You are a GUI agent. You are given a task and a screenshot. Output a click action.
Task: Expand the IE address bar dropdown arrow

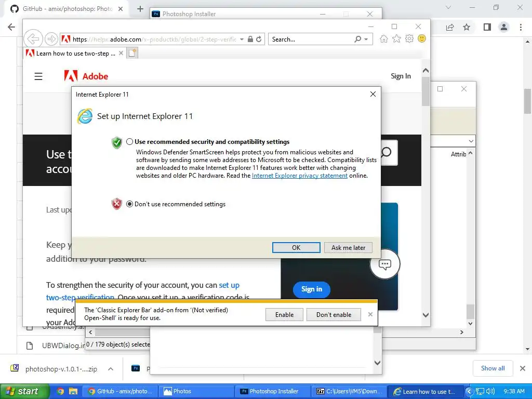coord(242,39)
